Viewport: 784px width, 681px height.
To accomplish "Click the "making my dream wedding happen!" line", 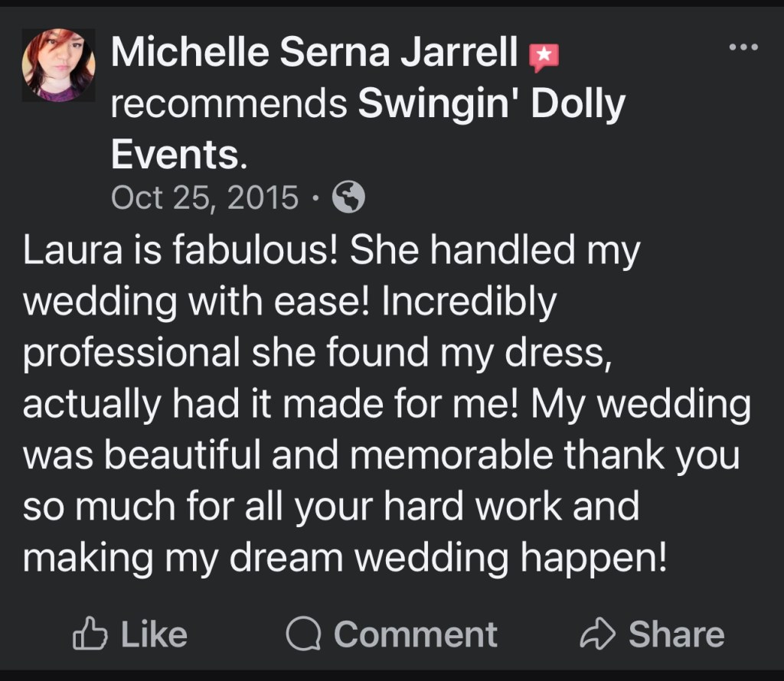I will pyautogui.click(x=345, y=556).
